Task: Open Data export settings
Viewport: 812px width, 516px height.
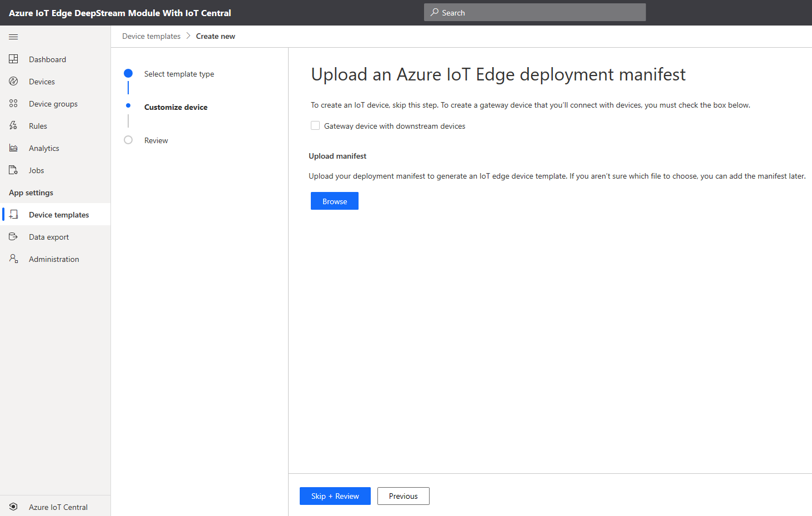Action: 56,236
